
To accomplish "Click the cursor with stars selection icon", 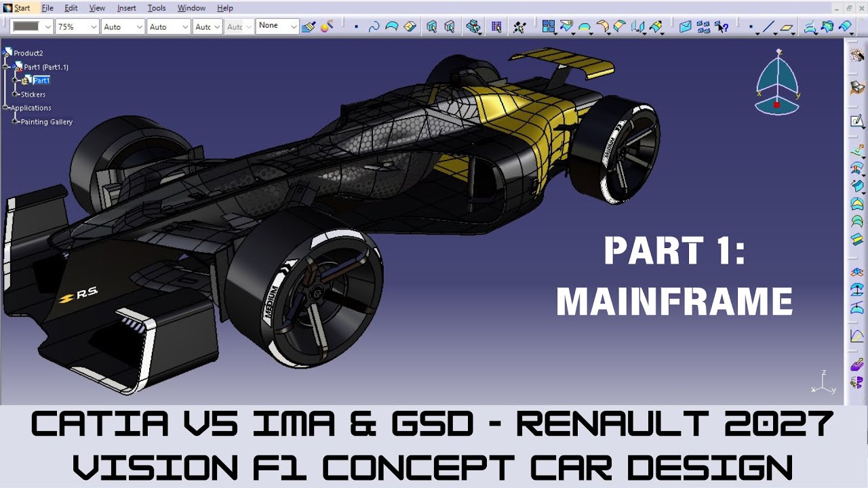I will tap(520, 27).
